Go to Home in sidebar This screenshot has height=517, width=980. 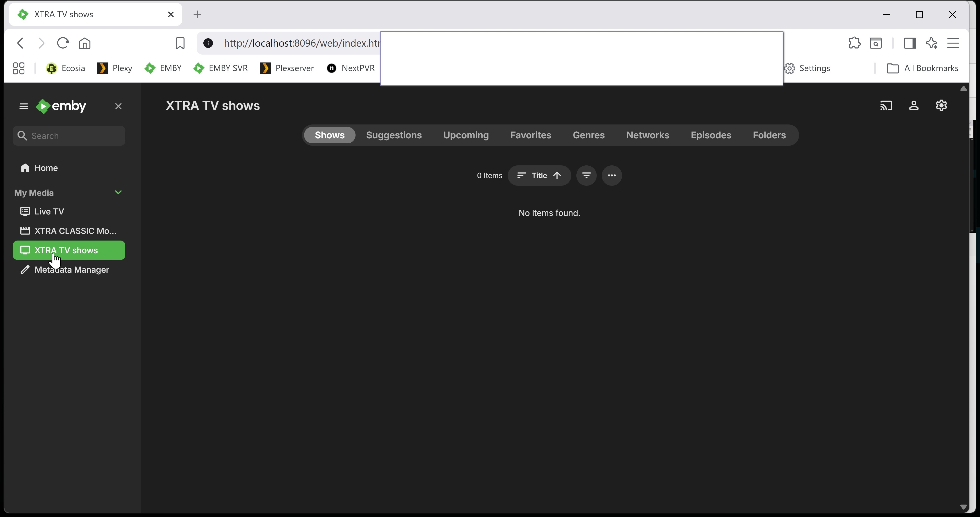pyautogui.click(x=46, y=168)
